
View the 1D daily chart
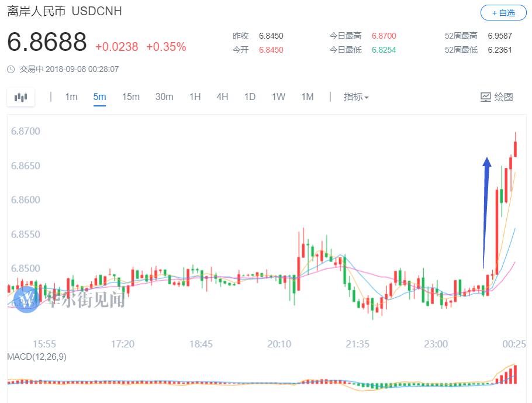[x=250, y=97]
